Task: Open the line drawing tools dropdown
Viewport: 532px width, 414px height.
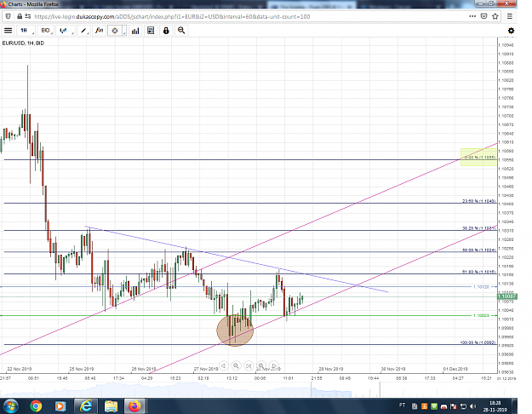Action: (83, 31)
